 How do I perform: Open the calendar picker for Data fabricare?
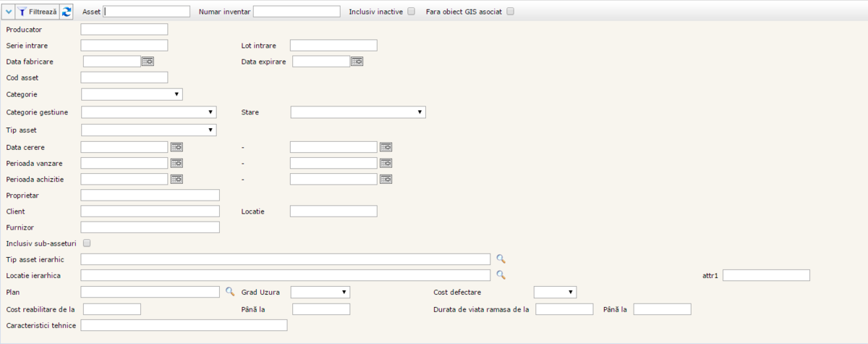pos(148,62)
